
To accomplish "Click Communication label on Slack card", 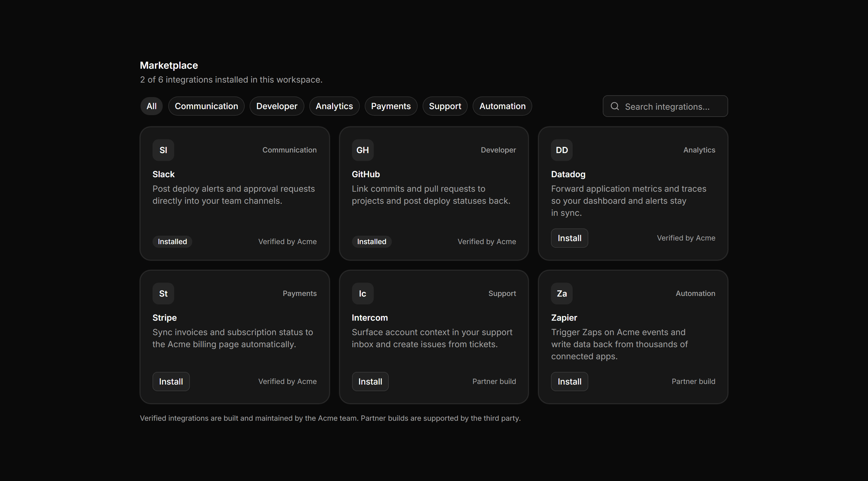I will click(289, 150).
